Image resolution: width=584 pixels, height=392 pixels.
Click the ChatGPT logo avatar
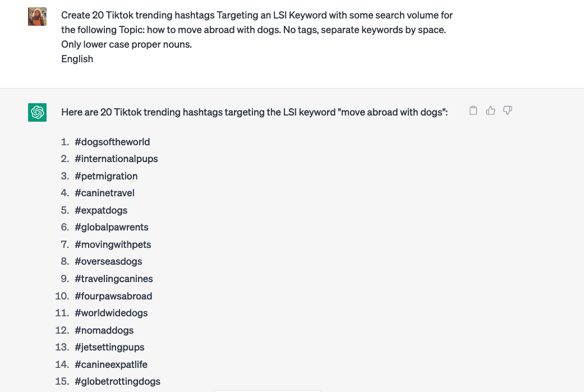click(x=37, y=112)
